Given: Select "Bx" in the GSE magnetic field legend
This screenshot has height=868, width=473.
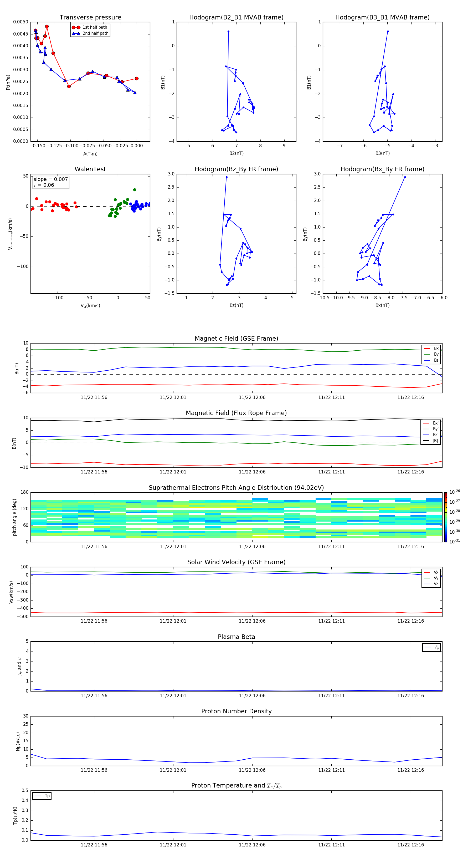Looking at the screenshot, I should pos(431,349).
